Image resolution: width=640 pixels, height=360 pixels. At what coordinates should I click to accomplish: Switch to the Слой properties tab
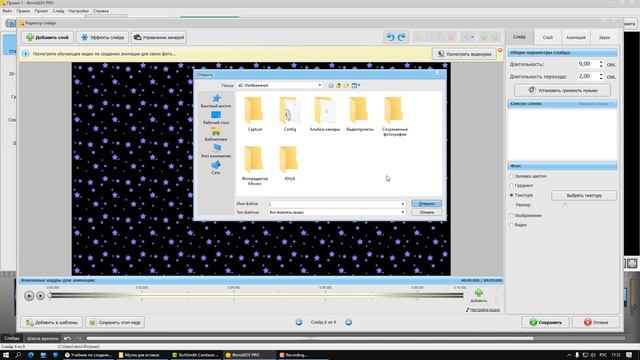[x=547, y=38]
